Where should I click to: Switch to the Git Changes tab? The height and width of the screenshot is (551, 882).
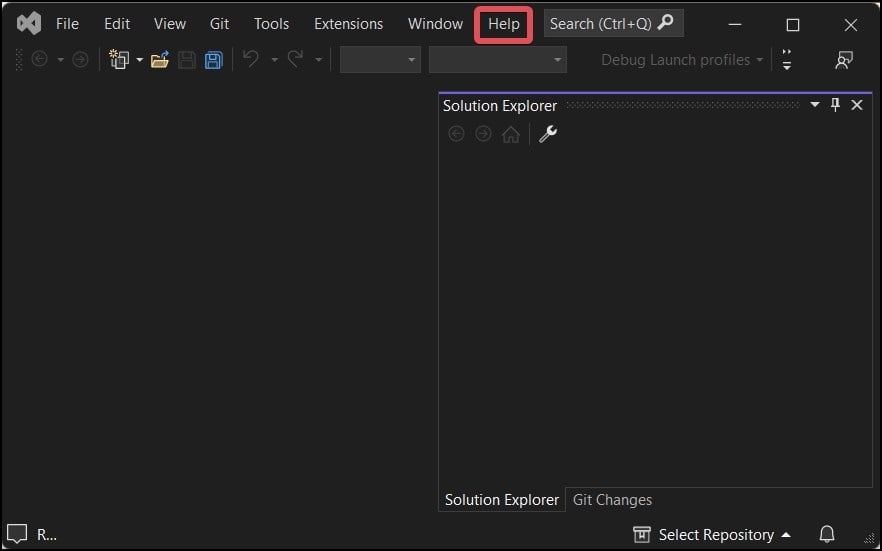pos(612,500)
